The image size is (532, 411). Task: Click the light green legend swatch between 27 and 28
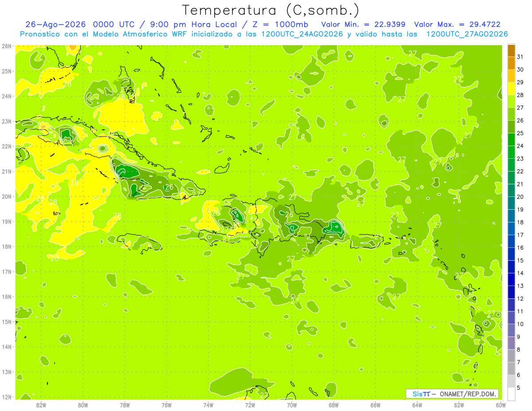tap(511, 102)
